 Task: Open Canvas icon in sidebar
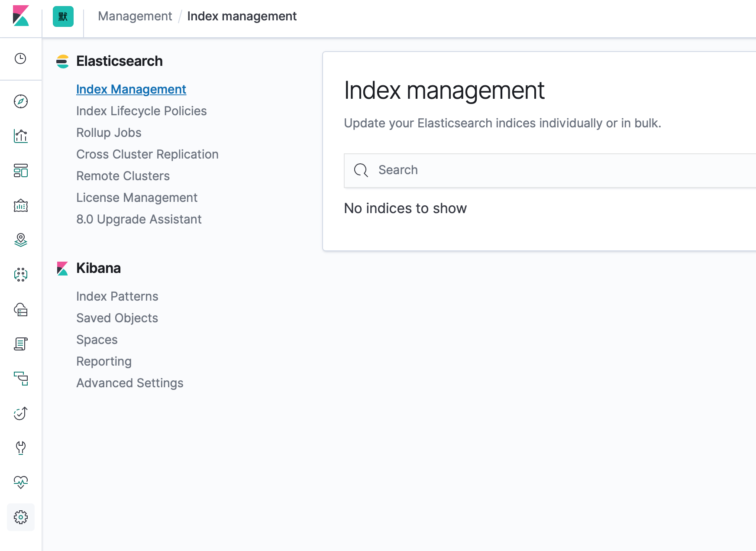(21, 205)
